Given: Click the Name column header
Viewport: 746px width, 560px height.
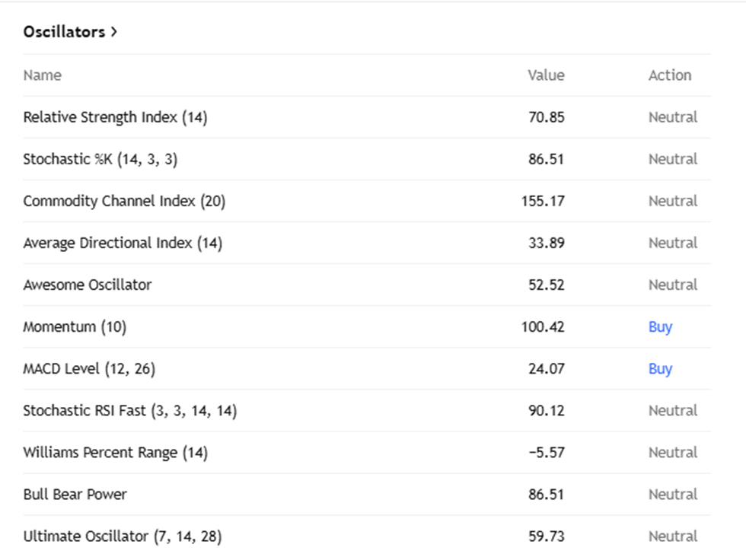Looking at the screenshot, I should [x=42, y=75].
